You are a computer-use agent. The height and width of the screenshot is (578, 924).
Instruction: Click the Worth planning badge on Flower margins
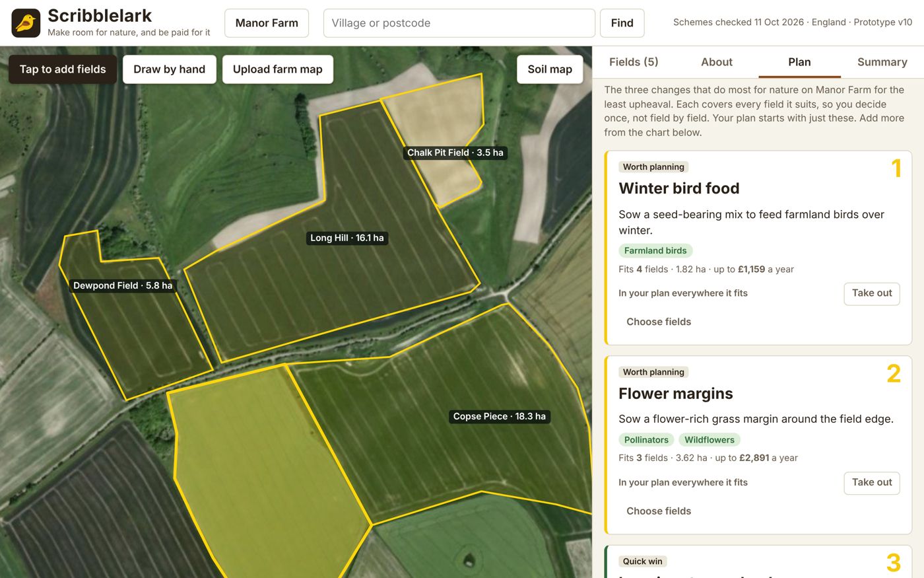click(x=653, y=373)
